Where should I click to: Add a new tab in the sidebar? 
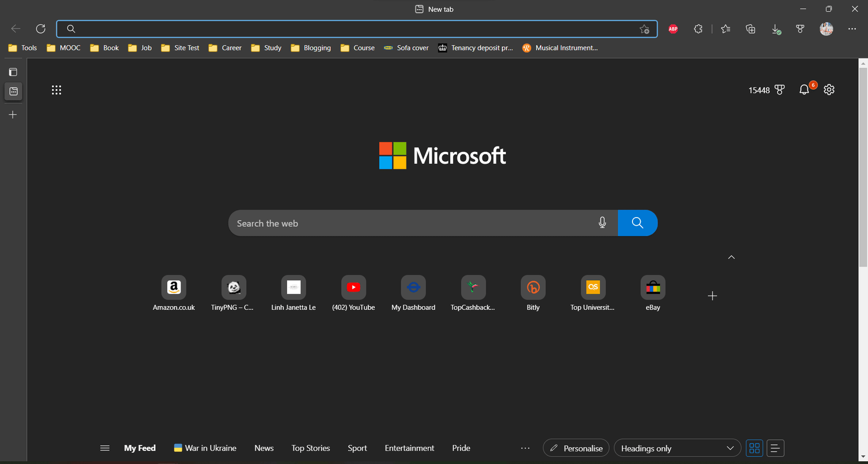pos(13,115)
